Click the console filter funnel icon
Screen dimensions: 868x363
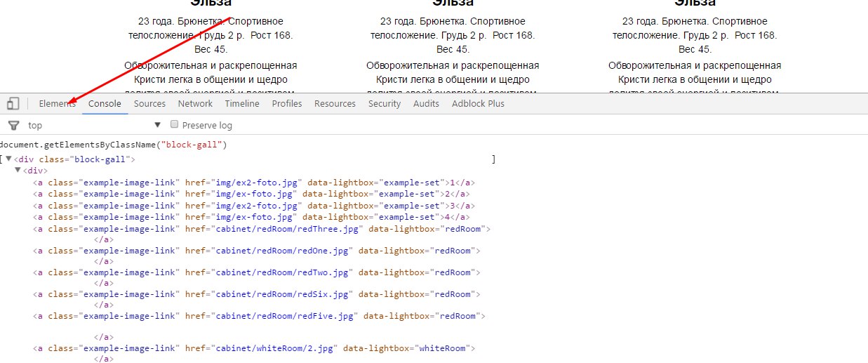(13, 125)
